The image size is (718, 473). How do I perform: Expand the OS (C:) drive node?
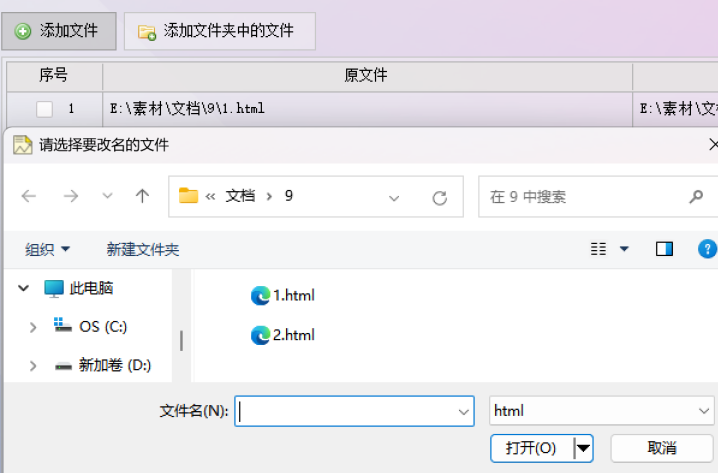tap(33, 327)
